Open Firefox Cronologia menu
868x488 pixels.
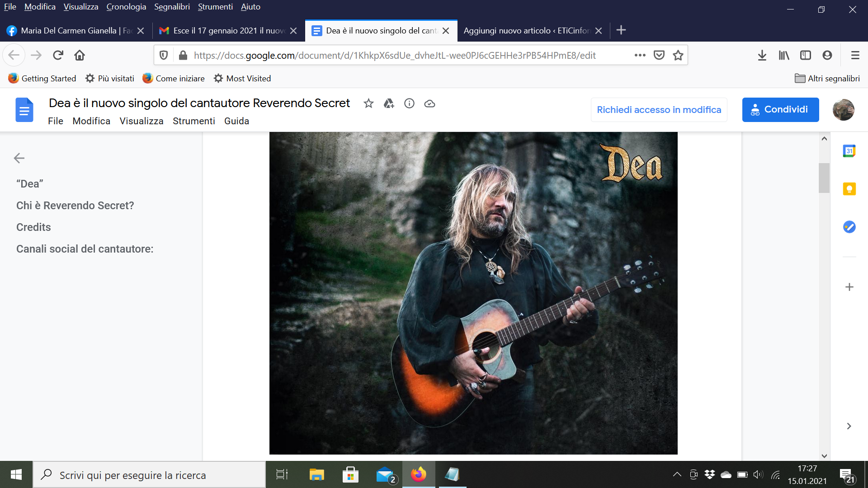click(x=126, y=7)
